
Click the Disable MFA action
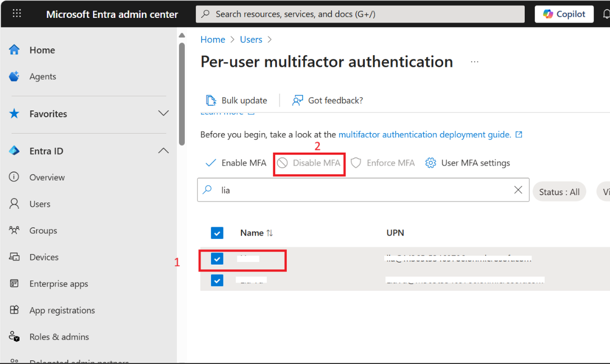[309, 163]
